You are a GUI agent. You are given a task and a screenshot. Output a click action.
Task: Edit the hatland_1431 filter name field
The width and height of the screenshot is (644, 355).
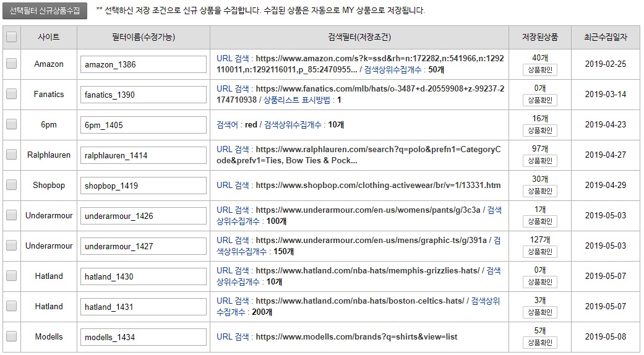coord(144,307)
